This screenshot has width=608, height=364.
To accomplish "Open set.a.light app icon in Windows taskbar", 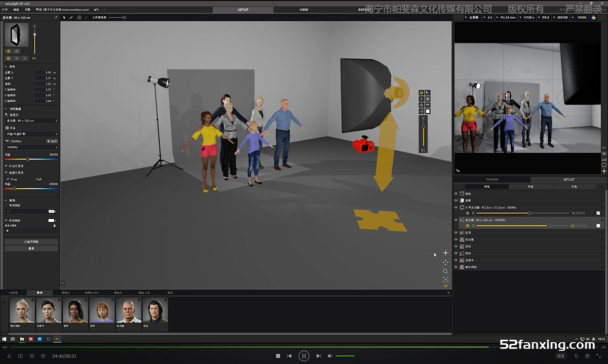I will [58, 339].
